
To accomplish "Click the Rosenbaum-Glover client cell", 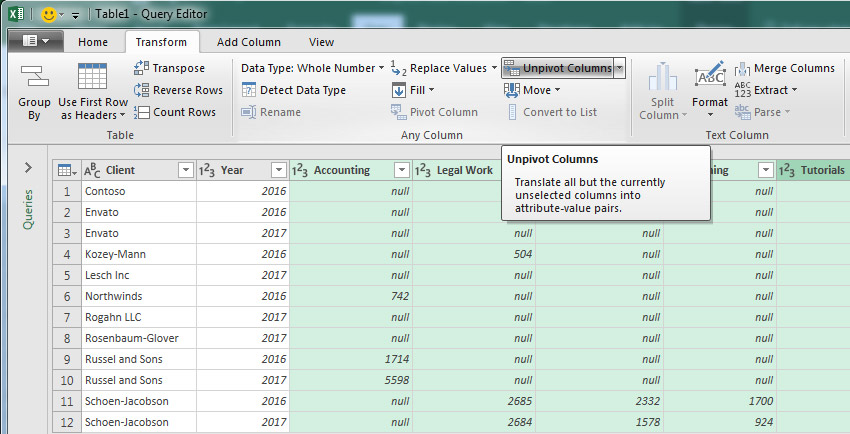I will point(139,338).
